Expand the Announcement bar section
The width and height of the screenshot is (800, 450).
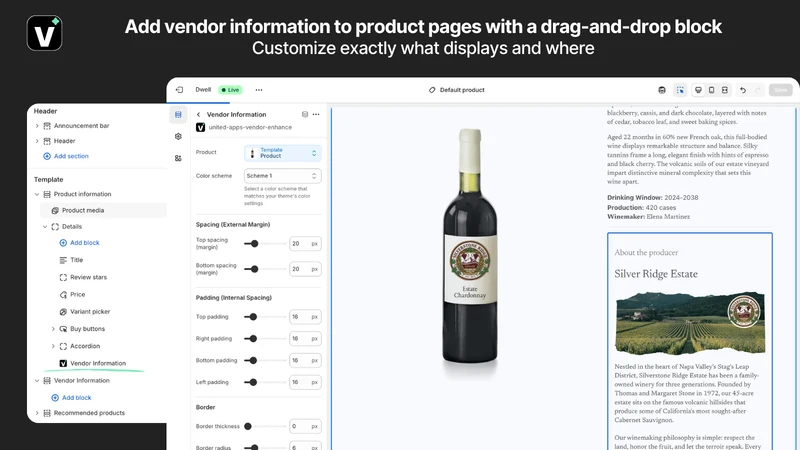[x=37, y=126]
